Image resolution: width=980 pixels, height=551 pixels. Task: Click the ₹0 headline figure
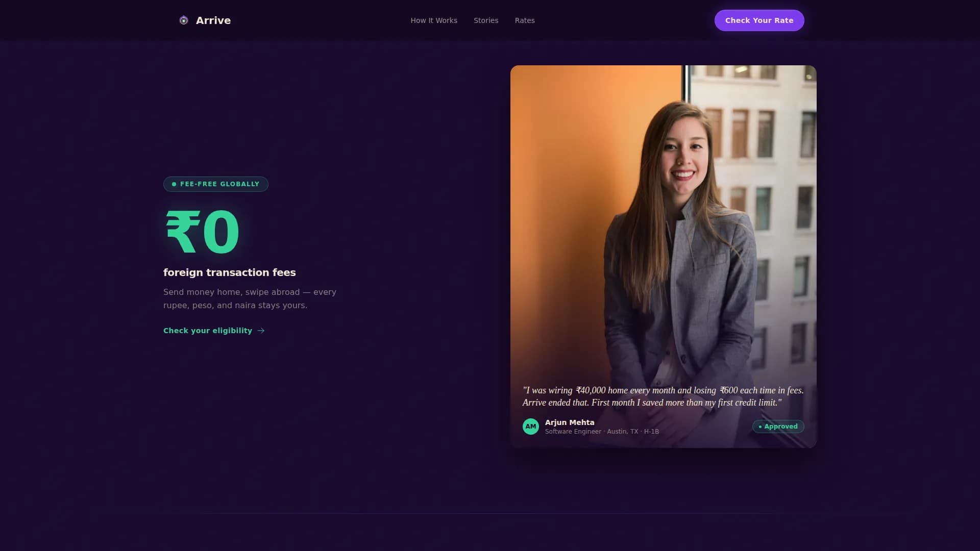tap(203, 232)
